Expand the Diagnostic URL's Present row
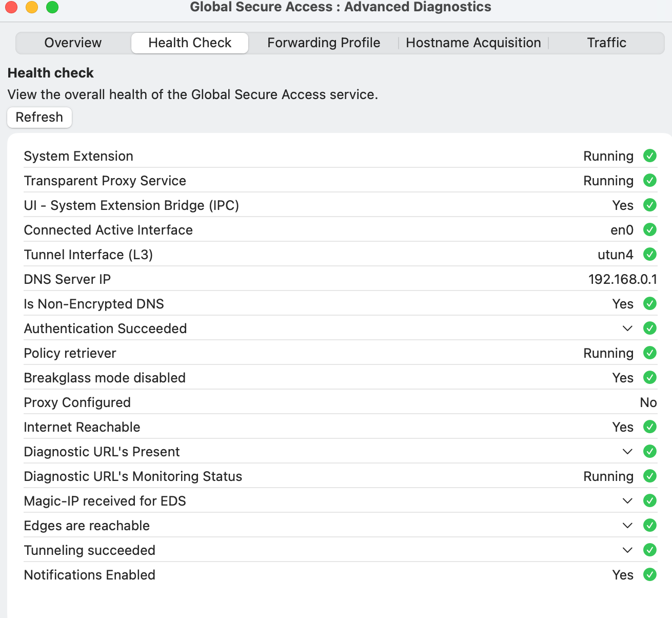This screenshot has width=672, height=618. point(627,452)
